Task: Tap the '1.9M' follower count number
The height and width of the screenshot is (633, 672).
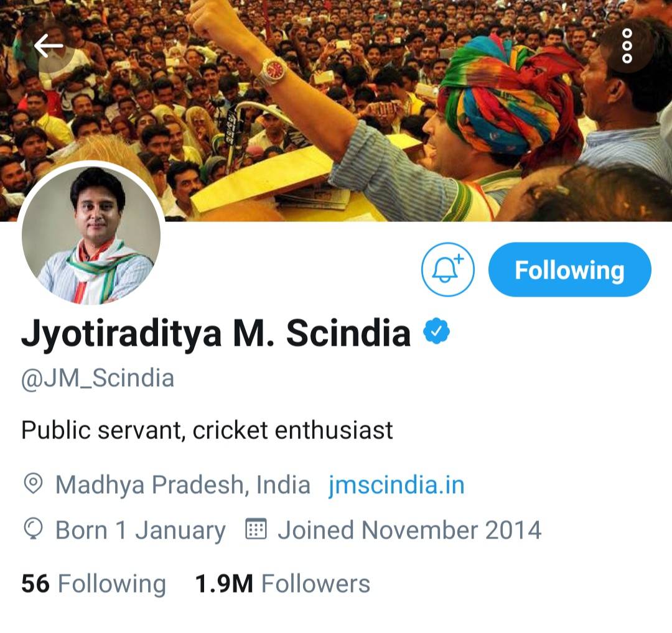Action: pyautogui.click(x=224, y=583)
